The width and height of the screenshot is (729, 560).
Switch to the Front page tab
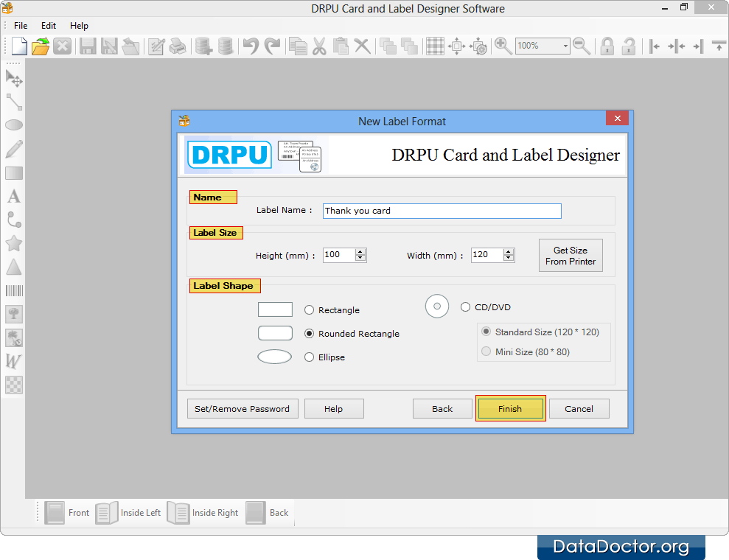(x=67, y=513)
